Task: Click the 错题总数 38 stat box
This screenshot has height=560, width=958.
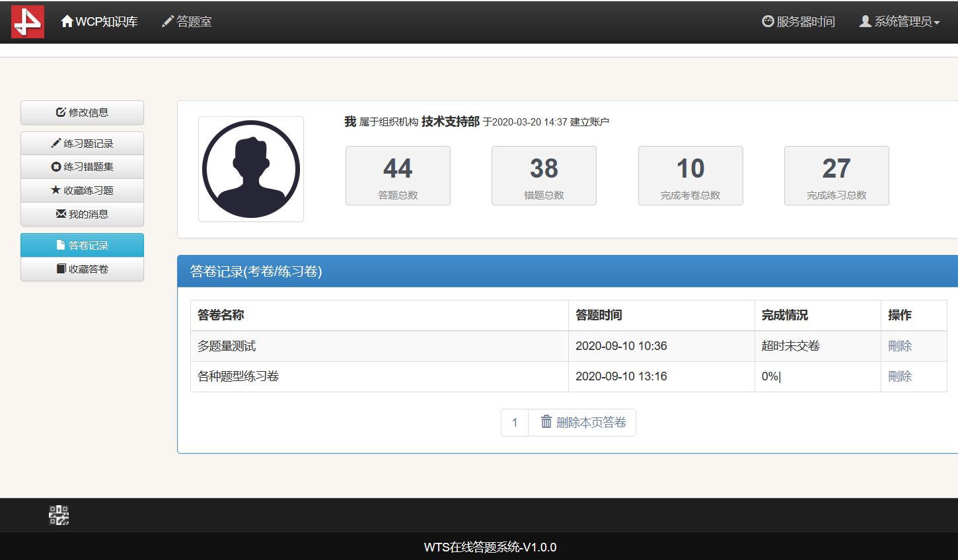Action: coord(544,176)
